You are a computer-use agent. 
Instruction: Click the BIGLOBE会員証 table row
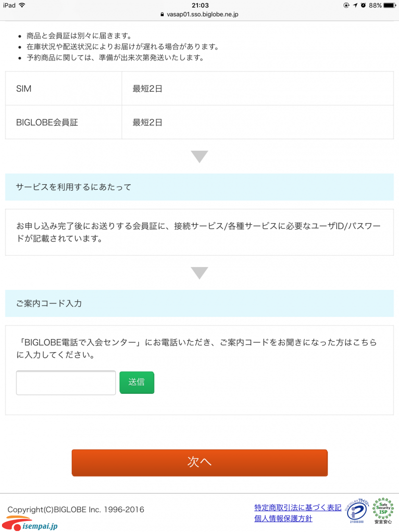pyautogui.click(x=199, y=122)
